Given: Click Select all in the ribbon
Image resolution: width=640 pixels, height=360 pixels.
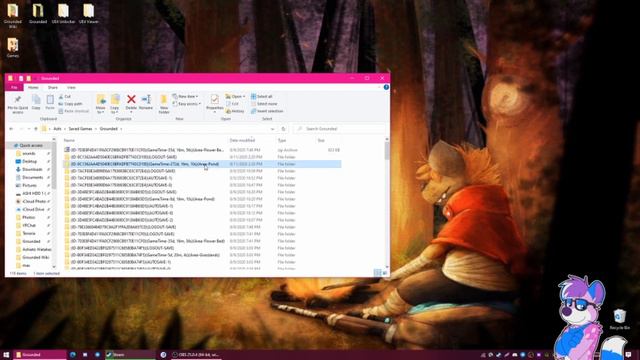Looking at the screenshot, I should (x=262, y=96).
